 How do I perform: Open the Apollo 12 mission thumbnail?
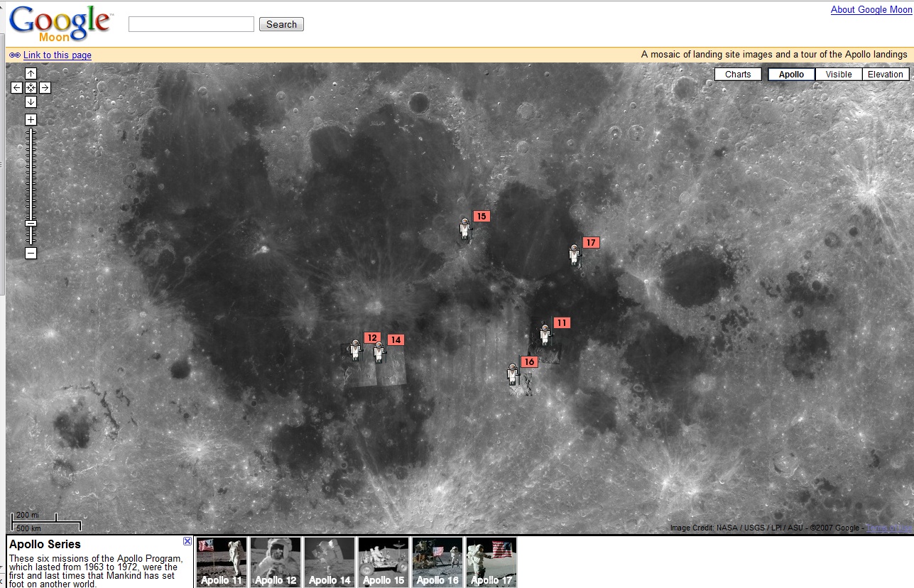click(x=275, y=561)
